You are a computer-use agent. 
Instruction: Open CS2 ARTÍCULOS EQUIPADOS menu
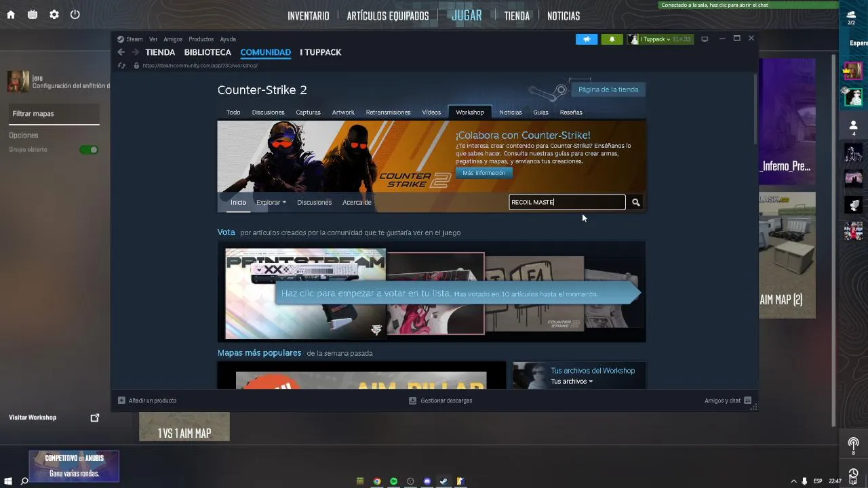coord(388,16)
